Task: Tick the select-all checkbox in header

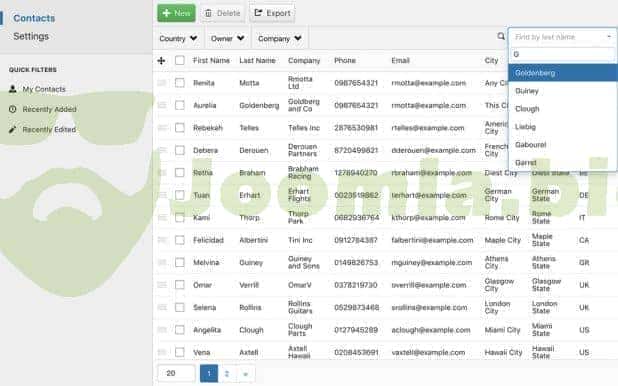Action: click(180, 60)
